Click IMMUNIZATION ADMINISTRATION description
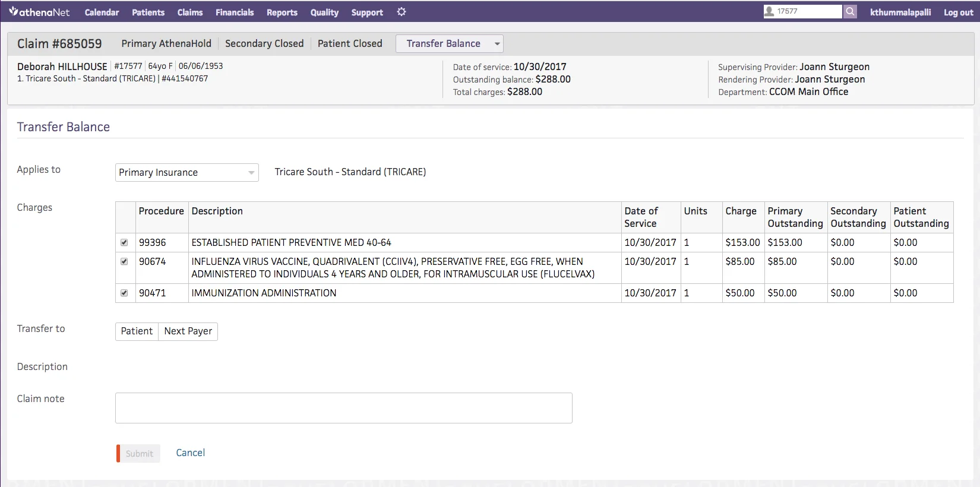The width and height of the screenshot is (980, 487). pyautogui.click(x=264, y=293)
